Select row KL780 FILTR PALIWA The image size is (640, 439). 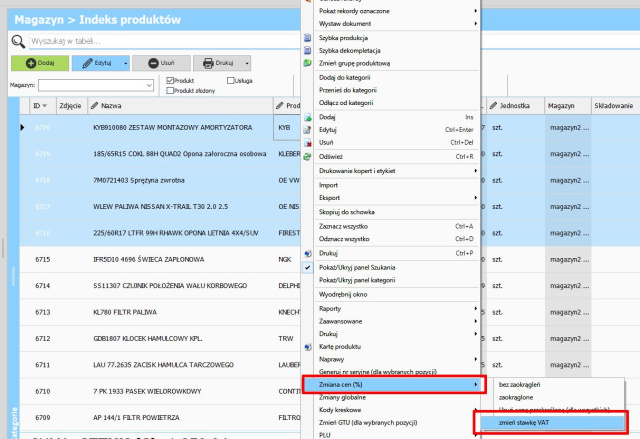[160, 312]
